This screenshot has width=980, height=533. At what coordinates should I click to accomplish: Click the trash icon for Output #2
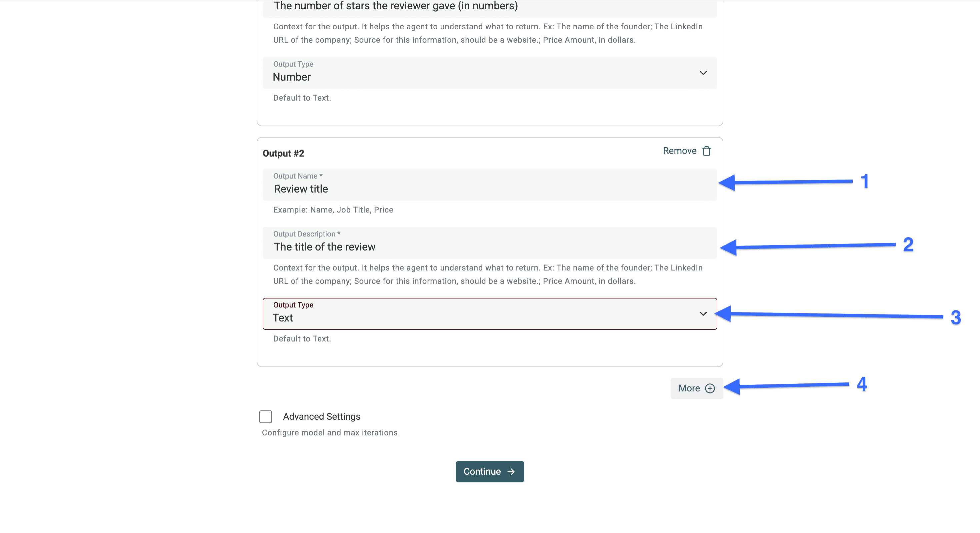(706, 151)
